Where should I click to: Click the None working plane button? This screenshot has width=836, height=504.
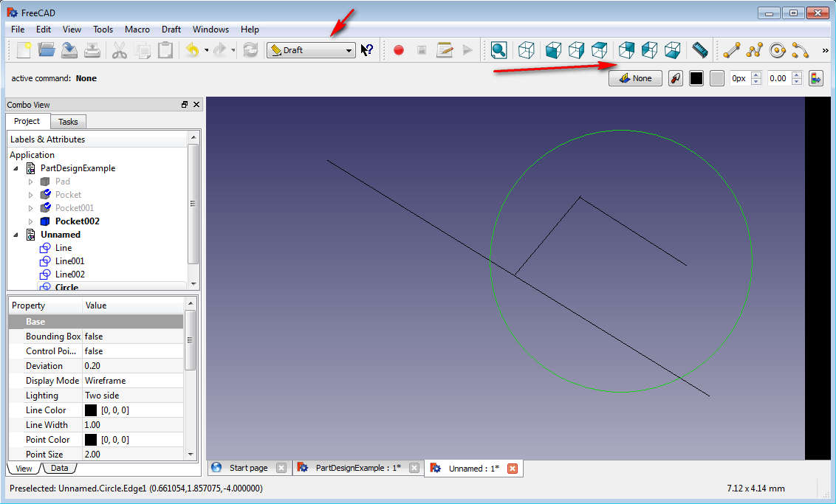pyautogui.click(x=636, y=78)
